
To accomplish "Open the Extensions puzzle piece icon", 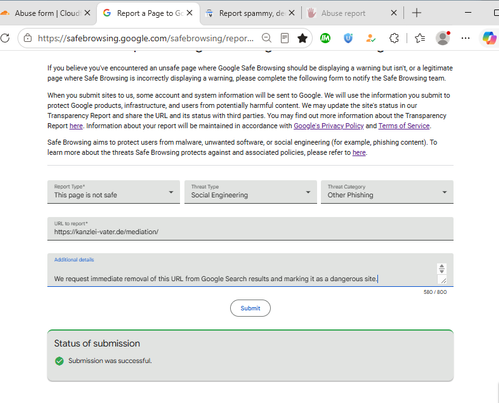I will (394, 38).
